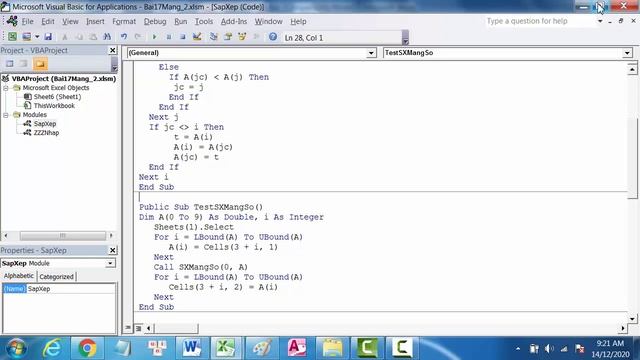
Task: Open the Window menu
Action: pyautogui.click(x=268, y=21)
